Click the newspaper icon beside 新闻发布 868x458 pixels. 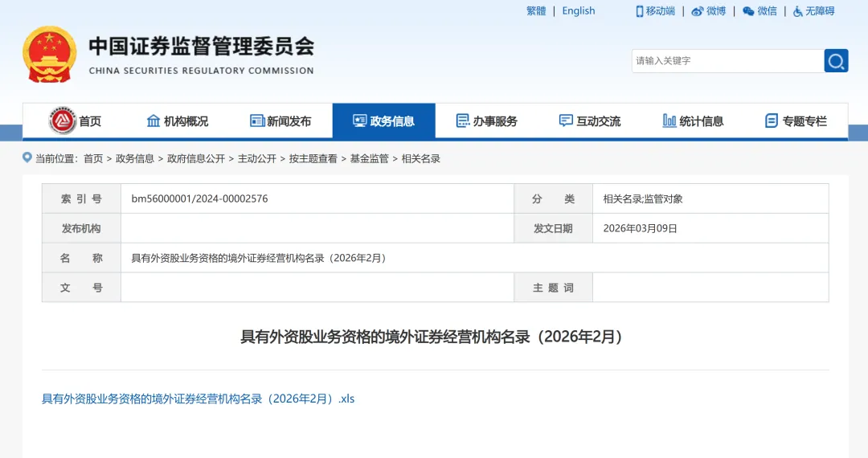click(x=257, y=121)
